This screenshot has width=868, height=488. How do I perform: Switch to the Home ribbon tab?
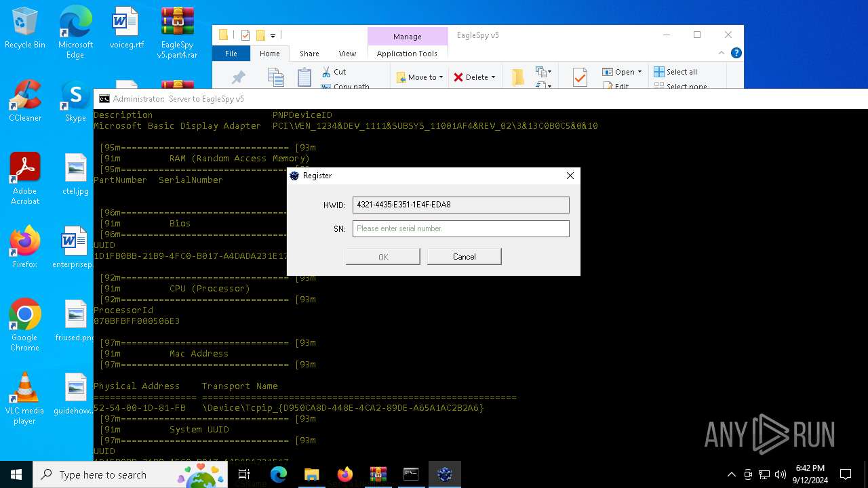click(x=269, y=54)
